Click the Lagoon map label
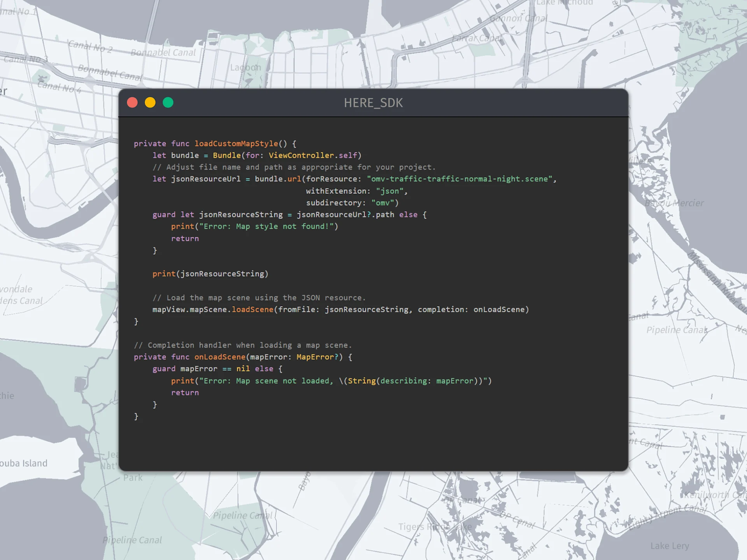The width and height of the screenshot is (747, 560). point(245,68)
